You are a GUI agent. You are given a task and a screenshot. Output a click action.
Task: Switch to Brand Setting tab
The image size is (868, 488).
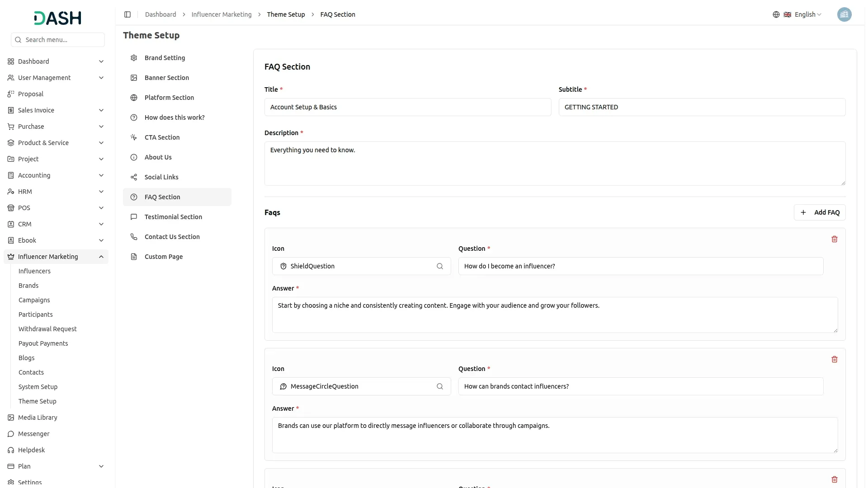coord(165,58)
